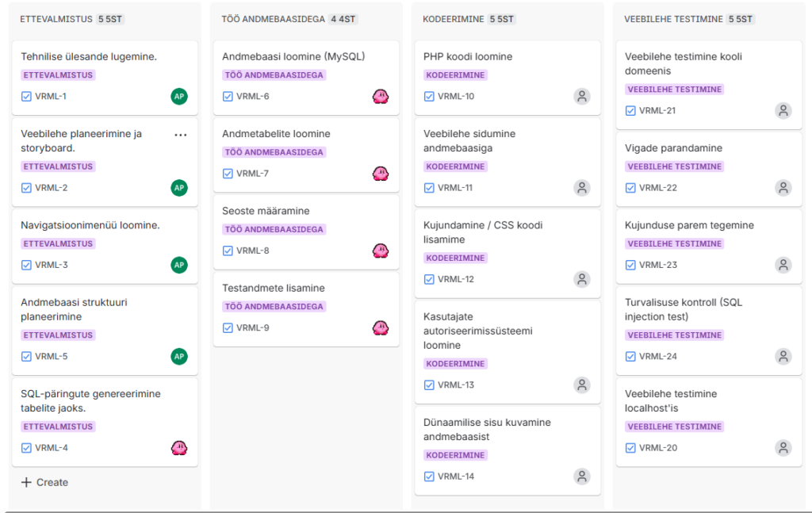Click the purple KODEERIMINE label on VRML-11
The width and height of the screenshot is (812, 513).
456,167
